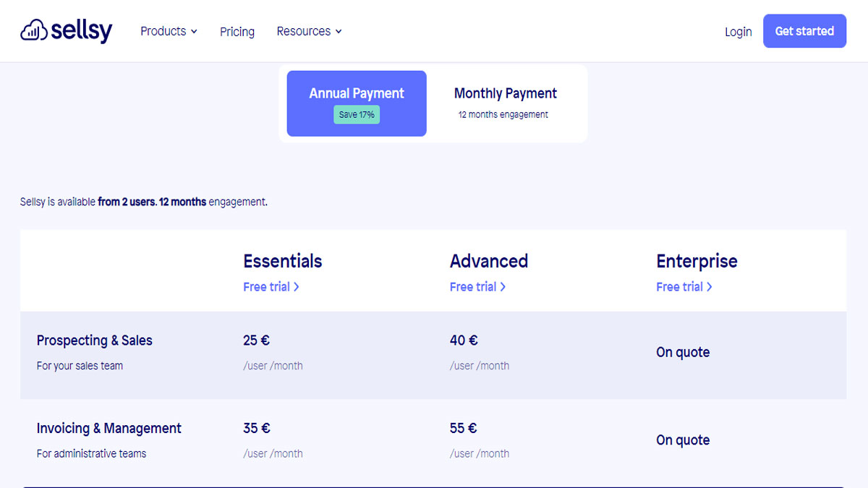The image size is (868, 488).
Task: Click the Login link
Action: [x=738, y=31]
